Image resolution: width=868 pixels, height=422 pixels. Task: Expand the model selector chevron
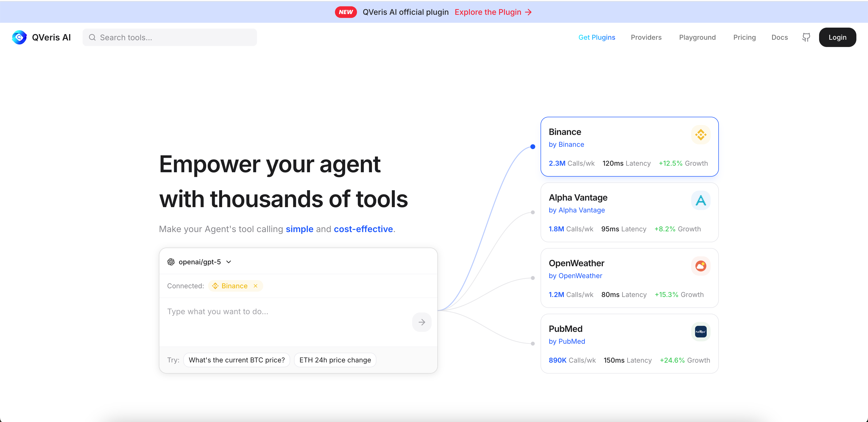[229, 262]
